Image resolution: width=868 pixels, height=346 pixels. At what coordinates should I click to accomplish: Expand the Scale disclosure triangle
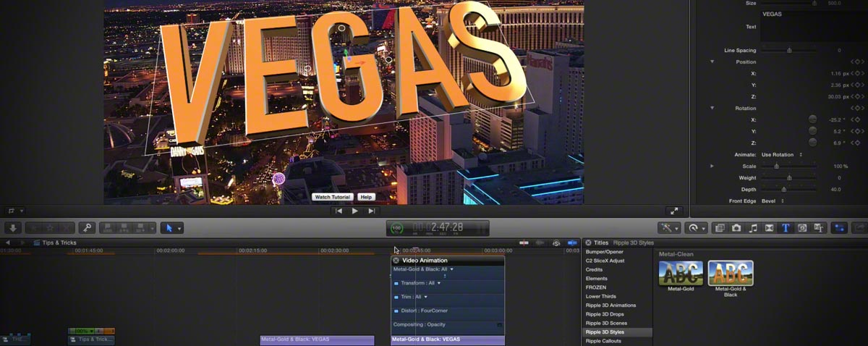(712, 166)
